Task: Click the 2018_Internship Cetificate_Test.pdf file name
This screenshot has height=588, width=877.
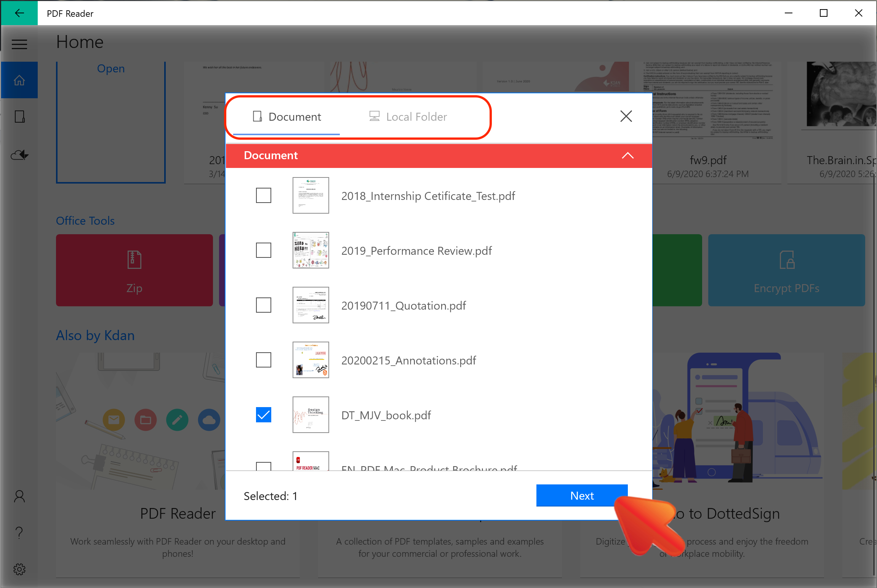Action: tap(428, 196)
